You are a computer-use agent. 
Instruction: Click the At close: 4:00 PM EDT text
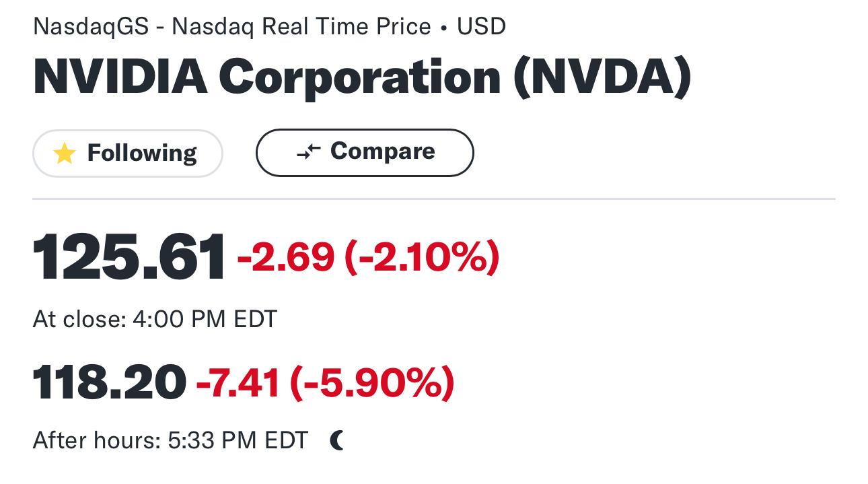[155, 319]
